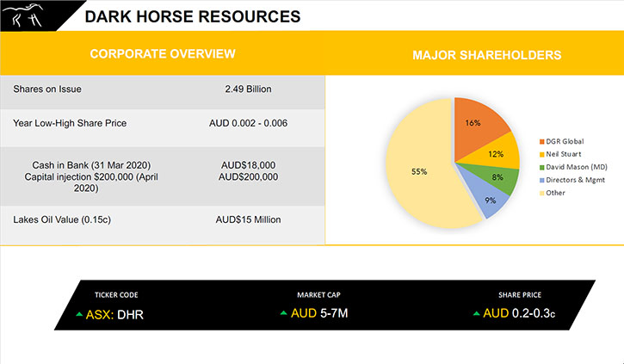Screen dimensions: 624x364
Task: Click the AUD$18,000 value
Action: point(249,165)
